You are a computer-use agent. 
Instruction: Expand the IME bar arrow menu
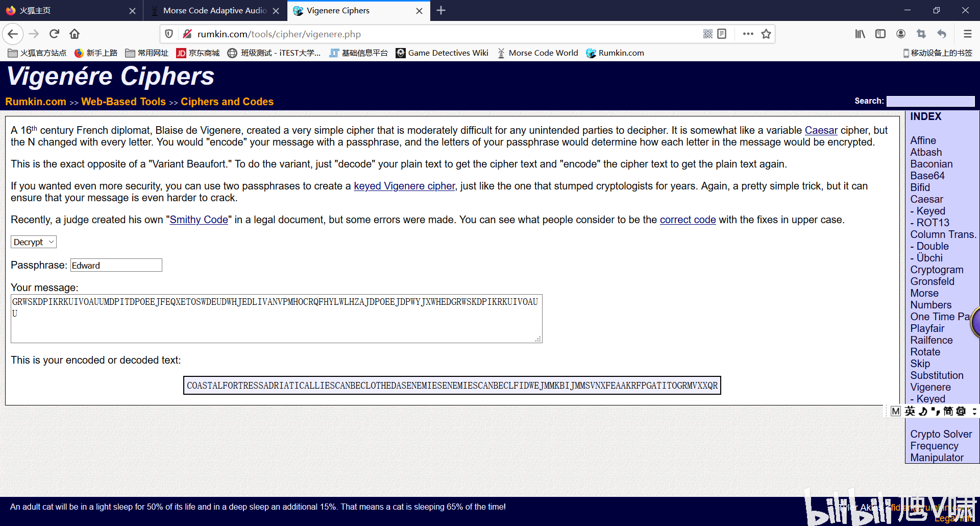(974, 411)
